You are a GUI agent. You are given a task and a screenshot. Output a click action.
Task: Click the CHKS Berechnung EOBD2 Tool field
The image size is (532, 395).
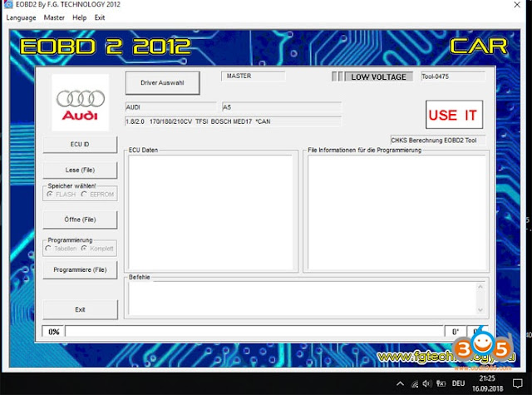[438, 141]
